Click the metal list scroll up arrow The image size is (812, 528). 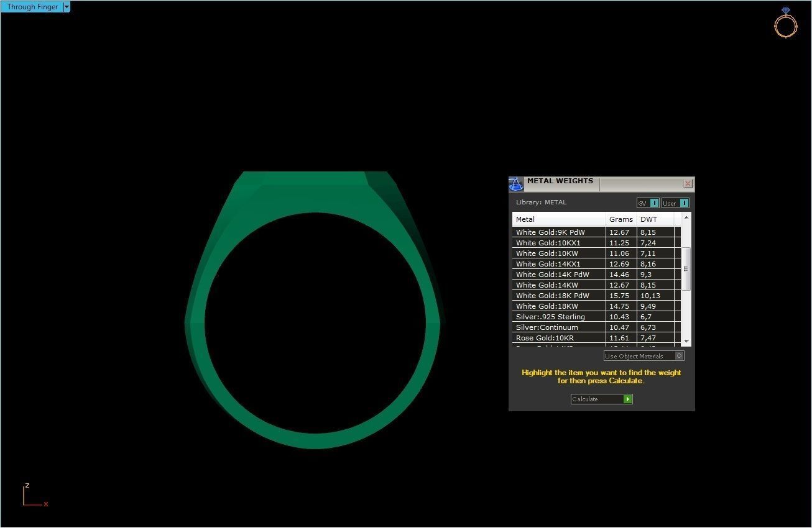pos(686,217)
